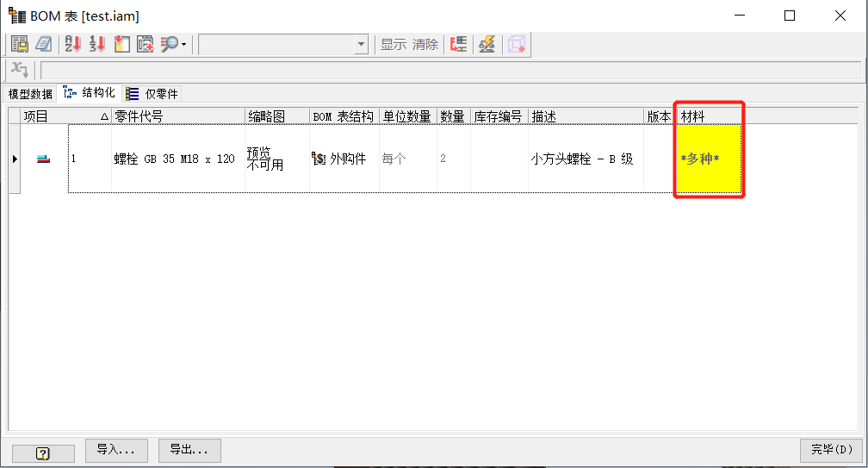Click the 导入... button
This screenshot has height=468, width=868.
(116, 450)
